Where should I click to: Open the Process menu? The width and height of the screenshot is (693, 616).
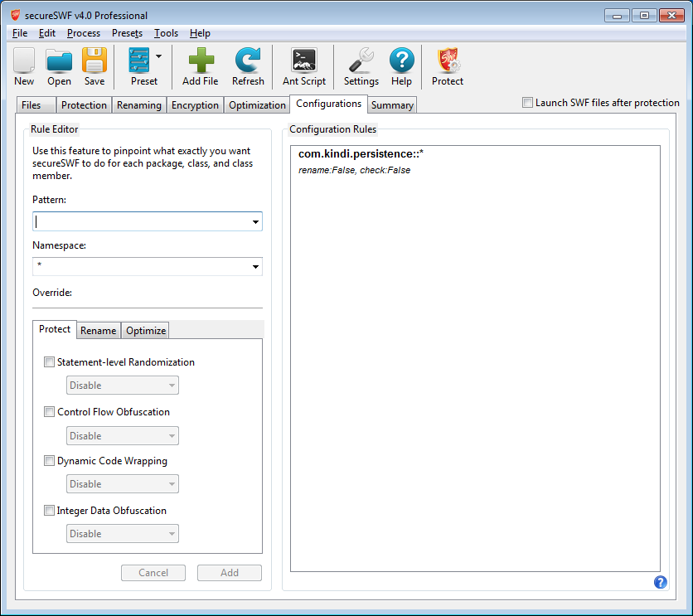tap(83, 33)
